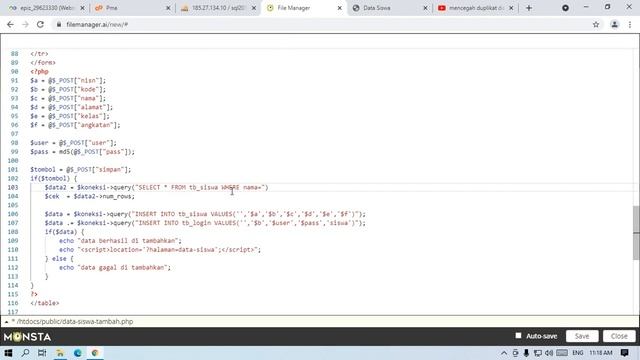Enable the Auto-save checkbox
640x360 pixels.
click(x=518, y=336)
